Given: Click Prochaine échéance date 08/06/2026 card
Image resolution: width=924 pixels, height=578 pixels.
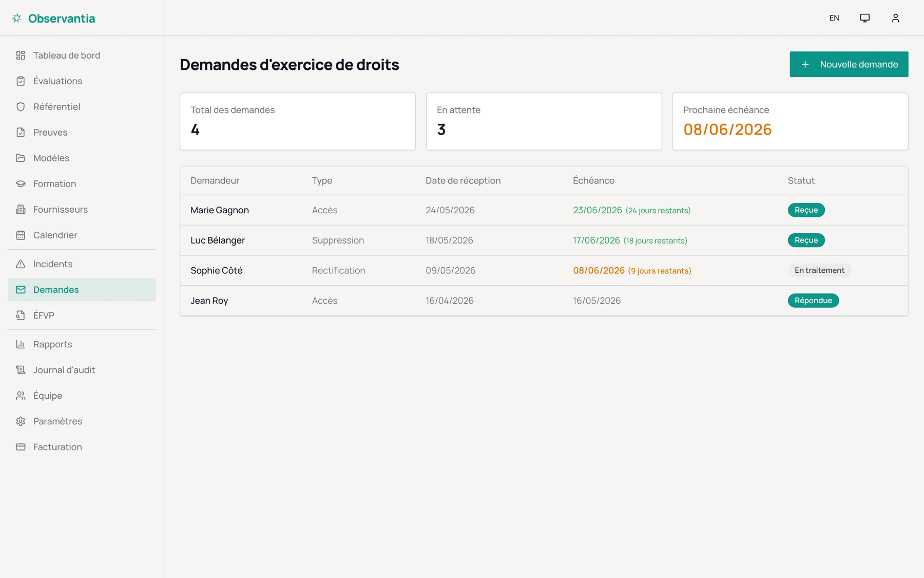Looking at the screenshot, I should (791, 121).
